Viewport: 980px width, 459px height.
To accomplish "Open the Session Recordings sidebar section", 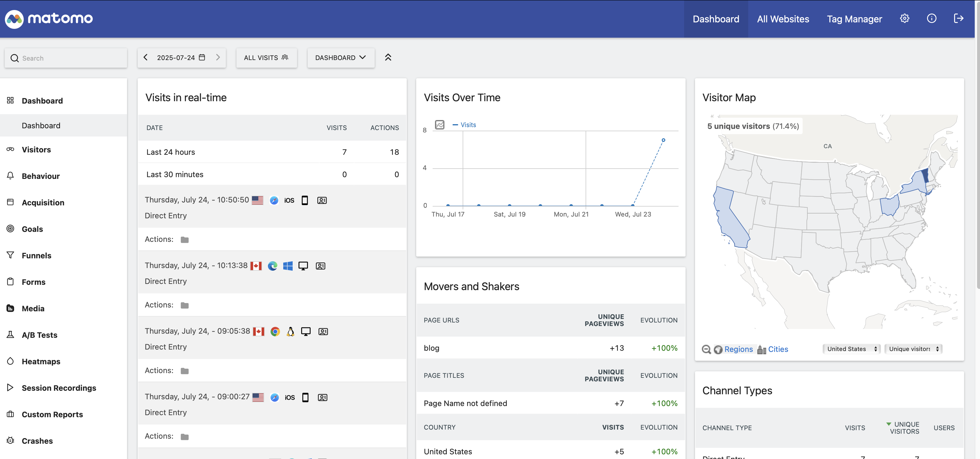I will (x=59, y=388).
